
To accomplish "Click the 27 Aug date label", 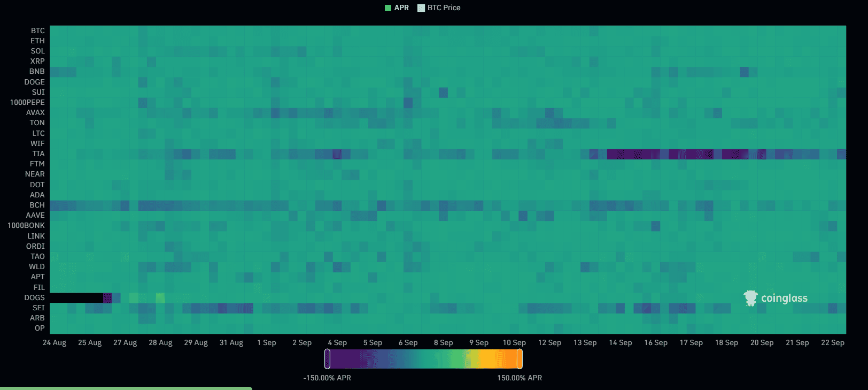I will click(x=125, y=342).
